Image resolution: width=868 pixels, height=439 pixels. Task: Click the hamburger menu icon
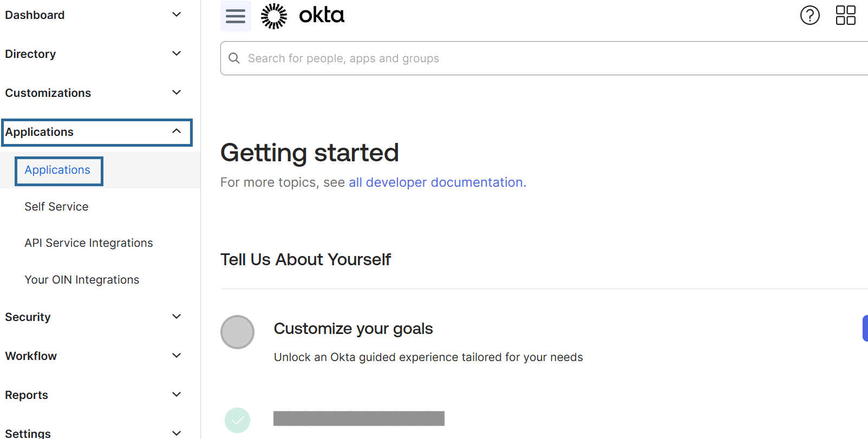236,16
